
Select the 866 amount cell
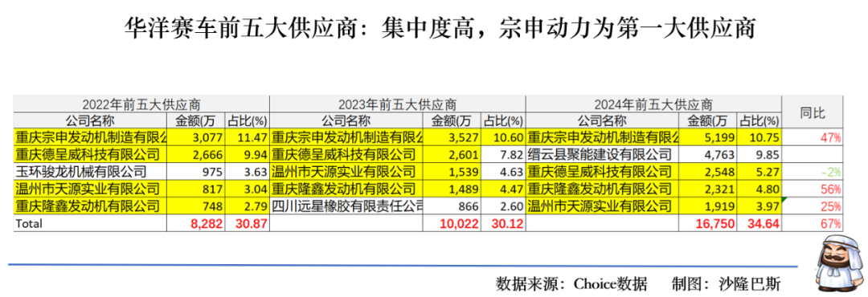click(452, 206)
